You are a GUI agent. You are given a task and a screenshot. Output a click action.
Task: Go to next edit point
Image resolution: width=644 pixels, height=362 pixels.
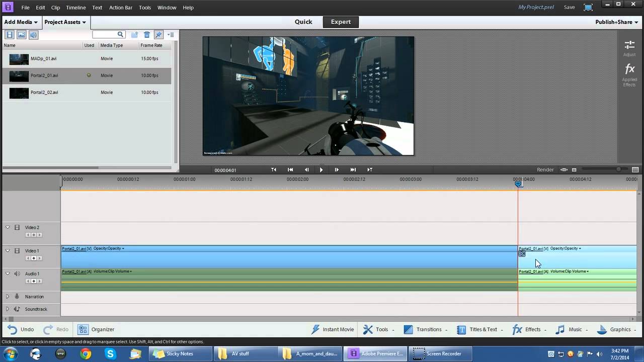point(353,170)
